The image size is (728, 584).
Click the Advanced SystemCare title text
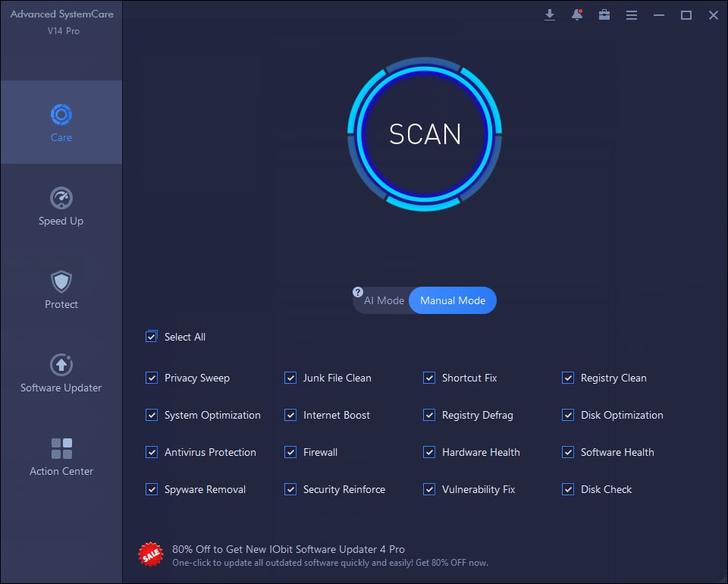pos(61,14)
